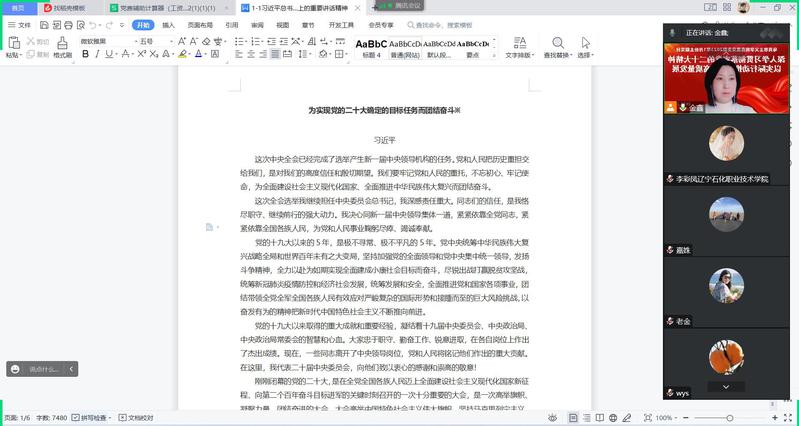Image resolution: width=799 pixels, height=426 pixels.
Task: Open the Review ribbon tab
Action: point(257,25)
